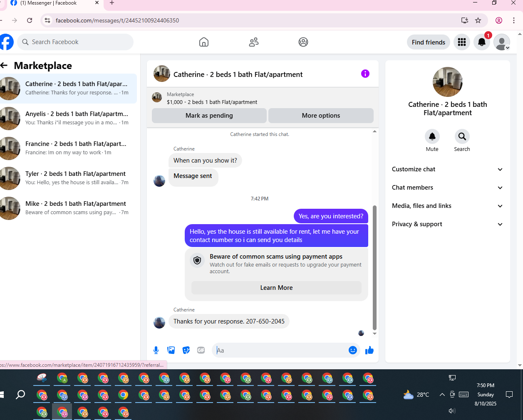Click the 'Yes, are you interested?' message
The height and width of the screenshot is (420, 523).
point(331,216)
